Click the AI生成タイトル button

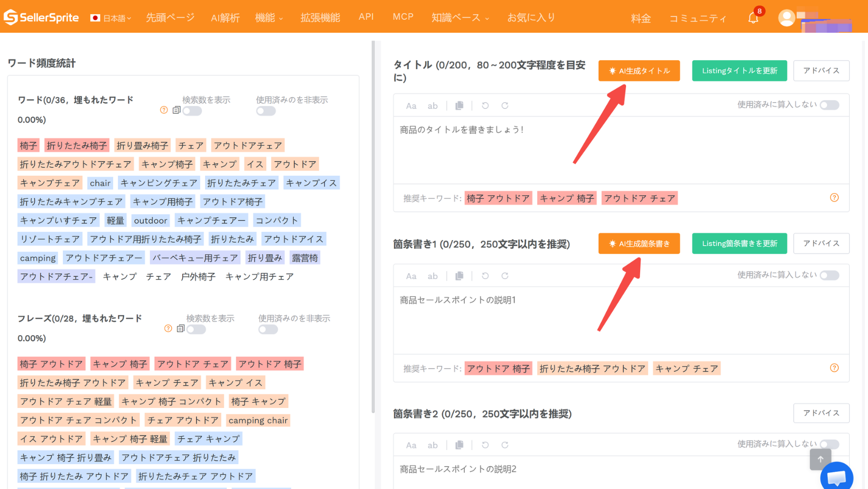[x=639, y=71]
